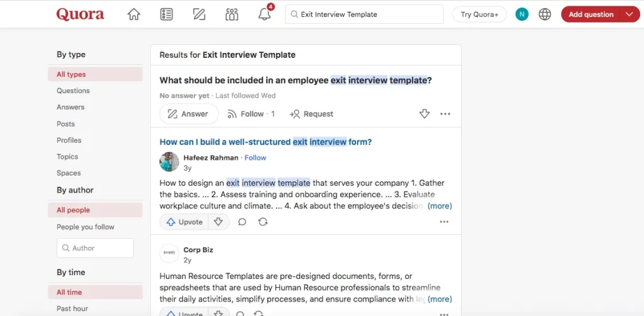
Task: Open the Spaces people icon
Action: click(x=231, y=14)
